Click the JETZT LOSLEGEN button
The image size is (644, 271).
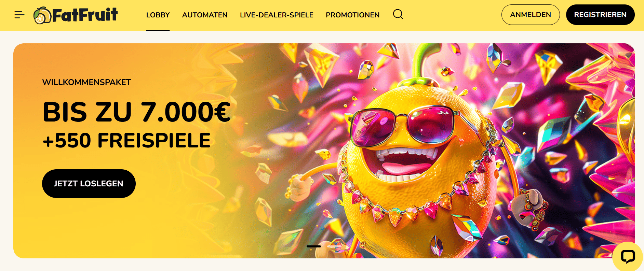tap(89, 184)
